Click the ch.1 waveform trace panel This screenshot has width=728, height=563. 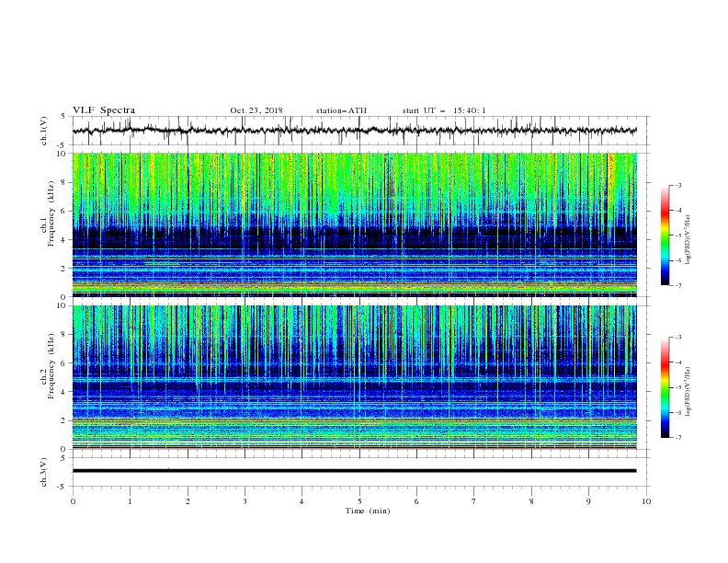360,131
